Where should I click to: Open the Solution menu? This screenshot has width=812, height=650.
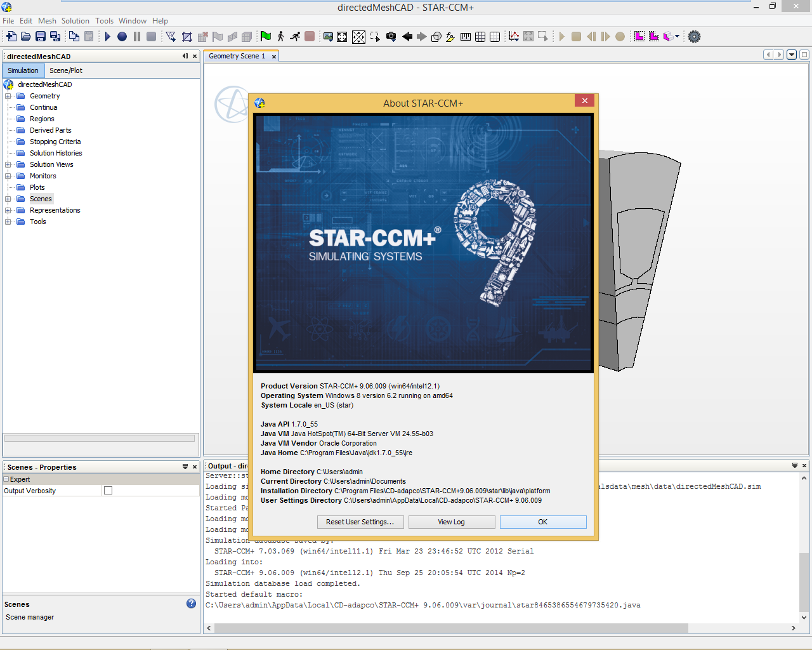75,21
